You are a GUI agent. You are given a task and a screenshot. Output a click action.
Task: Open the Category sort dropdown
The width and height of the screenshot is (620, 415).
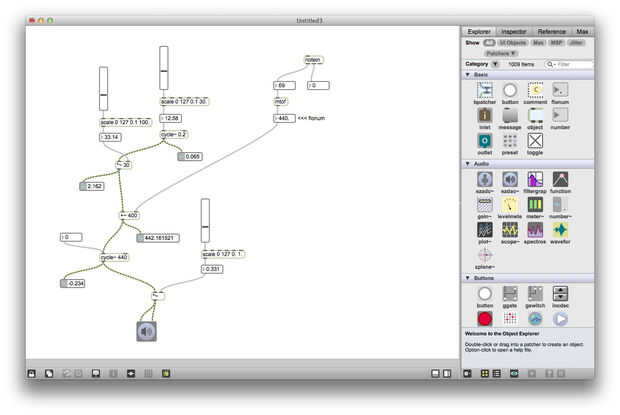coord(495,64)
